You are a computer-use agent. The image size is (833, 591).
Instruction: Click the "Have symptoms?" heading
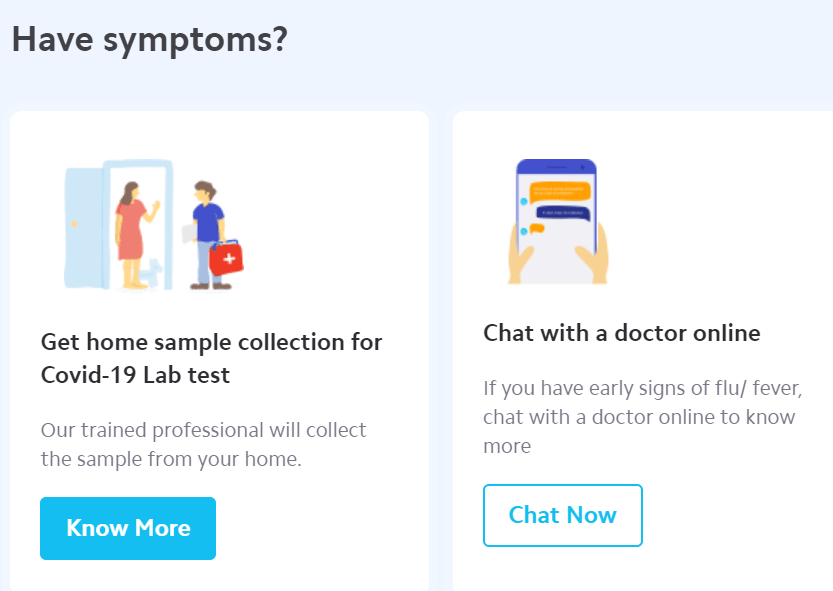pos(150,39)
